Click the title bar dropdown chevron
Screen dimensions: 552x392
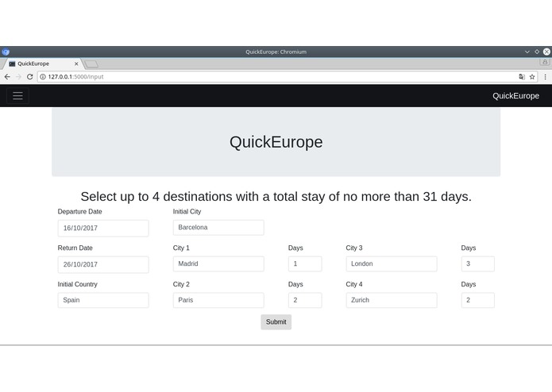527,52
